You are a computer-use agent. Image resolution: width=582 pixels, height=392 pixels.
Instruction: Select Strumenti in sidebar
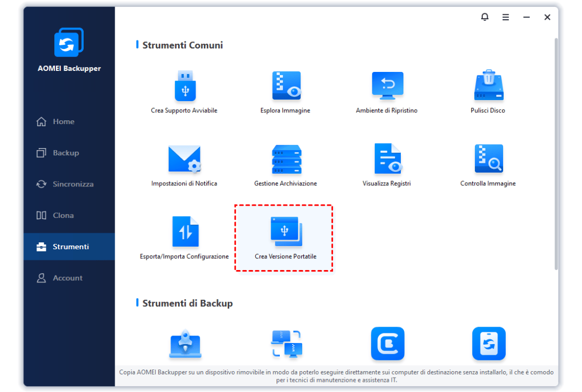point(69,247)
